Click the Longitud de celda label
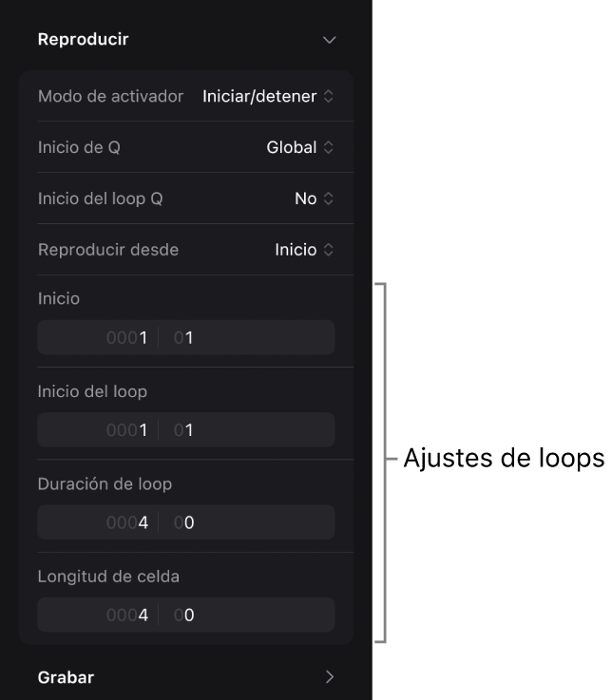Viewport: 612px width, 700px height. coord(108,576)
